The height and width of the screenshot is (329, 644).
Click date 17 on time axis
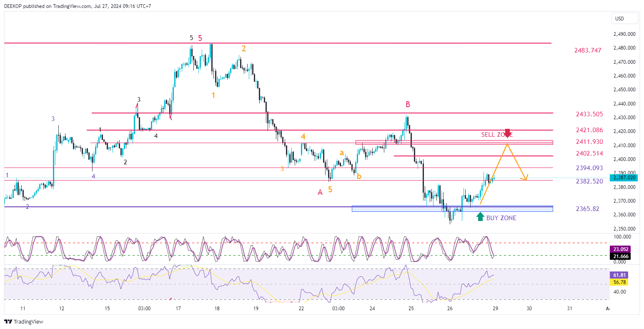tap(178, 309)
